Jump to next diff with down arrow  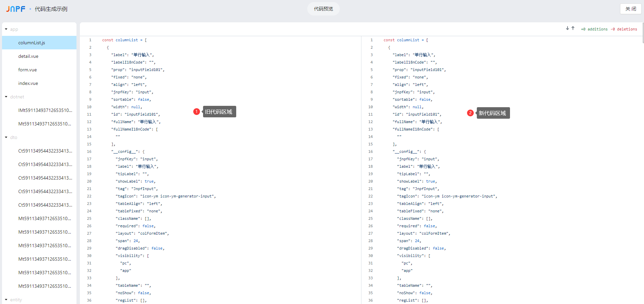point(567,28)
